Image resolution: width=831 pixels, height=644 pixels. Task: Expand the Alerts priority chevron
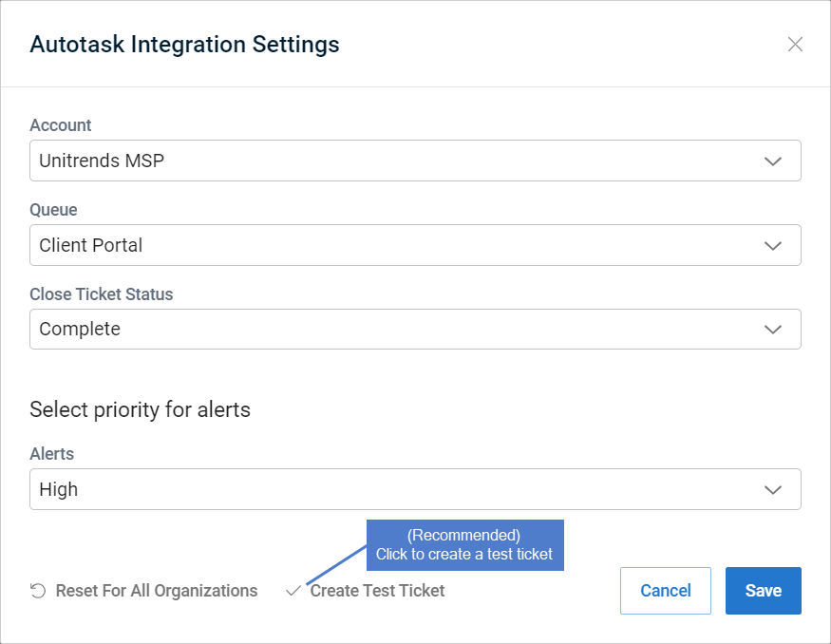click(x=773, y=490)
